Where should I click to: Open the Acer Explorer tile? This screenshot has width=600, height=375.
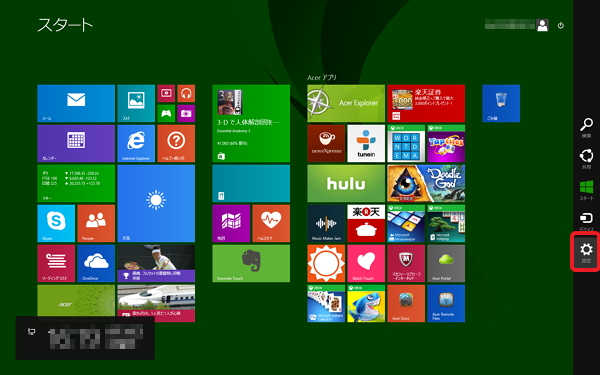coord(346,103)
